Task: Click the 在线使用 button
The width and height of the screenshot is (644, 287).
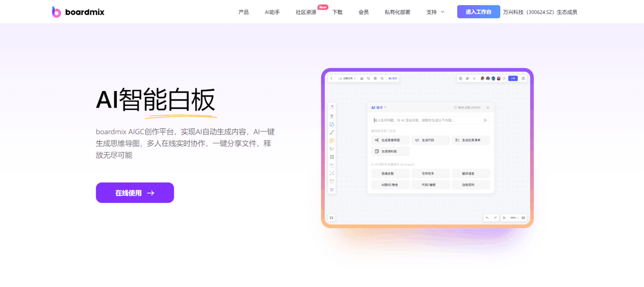Action: point(135,193)
